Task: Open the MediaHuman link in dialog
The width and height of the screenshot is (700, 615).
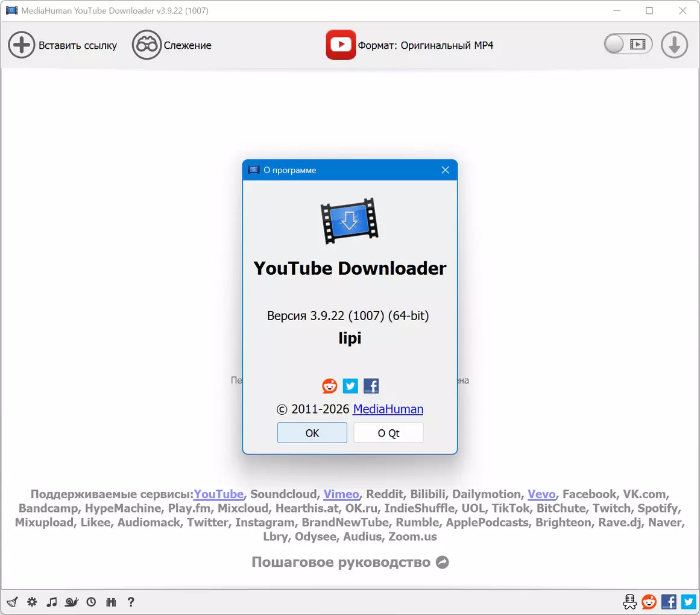Action: 388,409
